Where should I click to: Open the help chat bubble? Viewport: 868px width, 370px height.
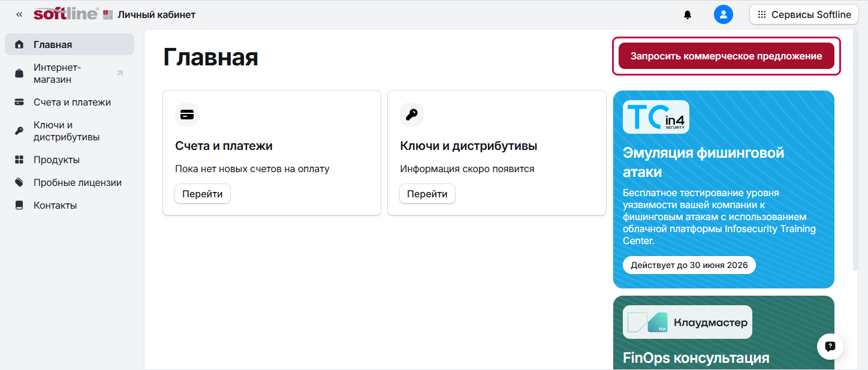(x=830, y=346)
